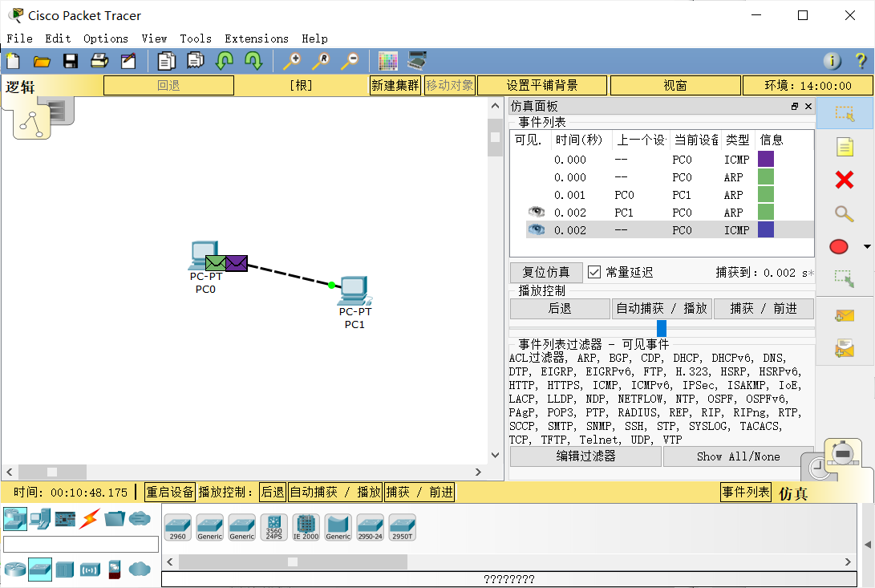Open a file with folder icon
875x588 pixels.
tap(42, 61)
